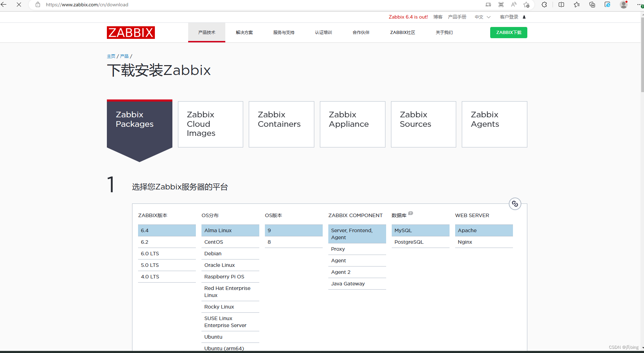Select PostgreSQL database
The image size is (644, 353).
(x=420, y=242)
